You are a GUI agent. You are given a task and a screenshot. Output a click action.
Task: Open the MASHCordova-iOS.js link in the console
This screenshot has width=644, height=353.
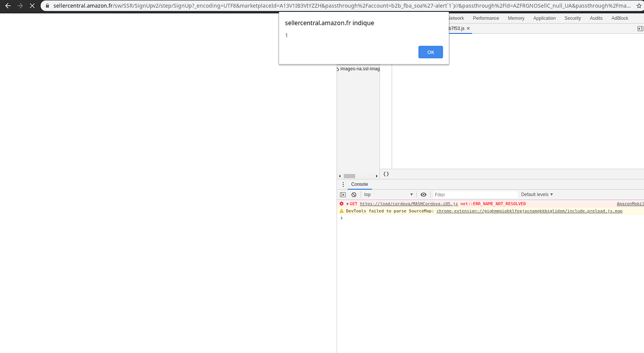coord(408,204)
